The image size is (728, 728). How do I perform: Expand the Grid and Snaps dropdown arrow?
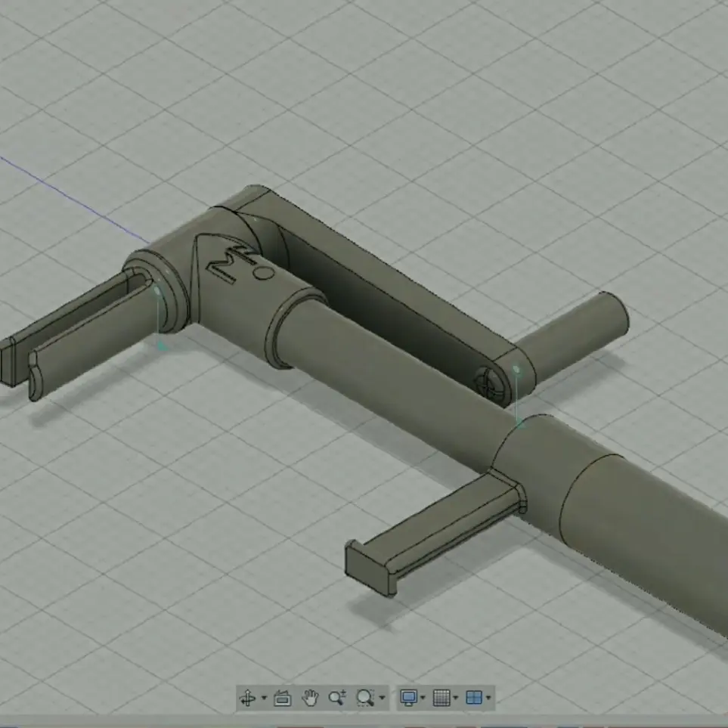[455, 697]
